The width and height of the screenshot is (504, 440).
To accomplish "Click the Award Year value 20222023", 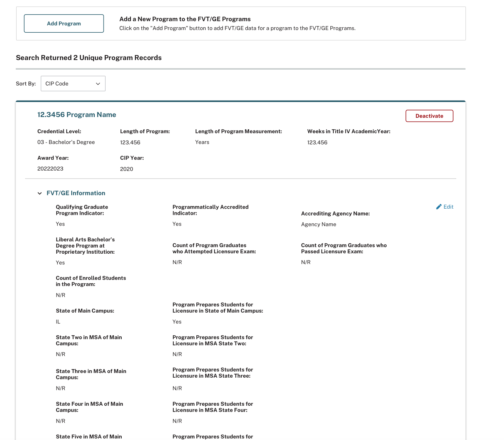I will [50, 169].
